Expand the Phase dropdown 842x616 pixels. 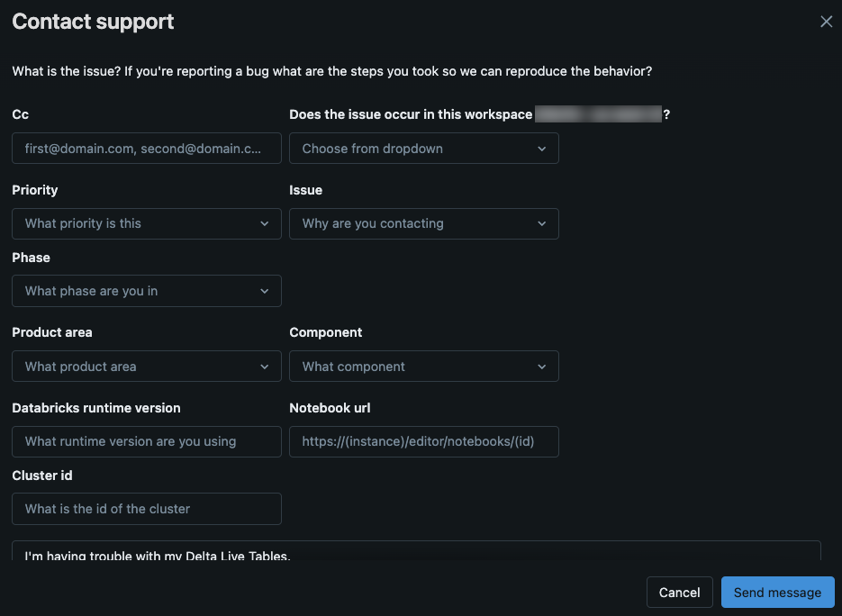pyautogui.click(x=147, y=291)
